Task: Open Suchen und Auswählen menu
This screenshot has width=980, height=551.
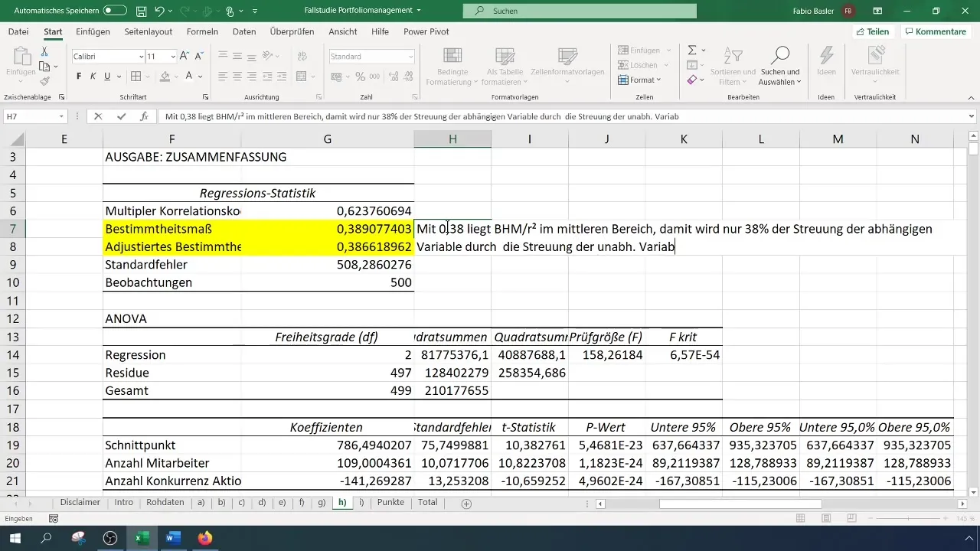Action: pos(779,66)
